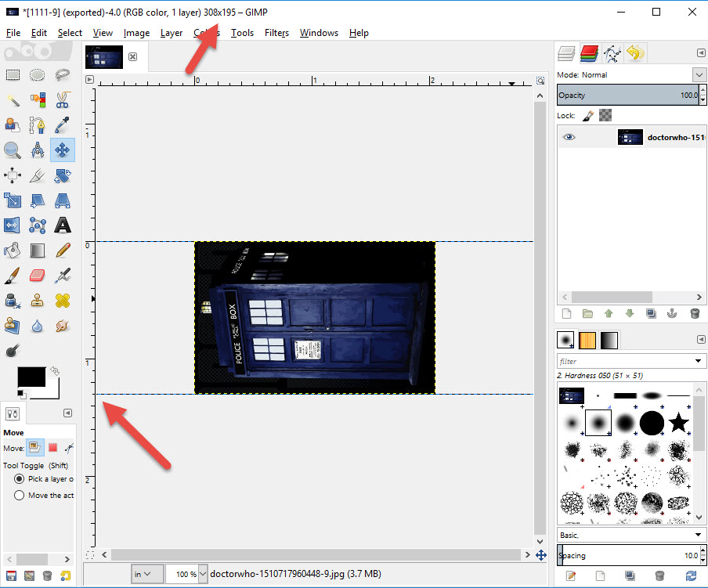The width and height of the screenshot is (708, 588).
Task: Select the Airbrush tool
Action: tap(63, 276)
